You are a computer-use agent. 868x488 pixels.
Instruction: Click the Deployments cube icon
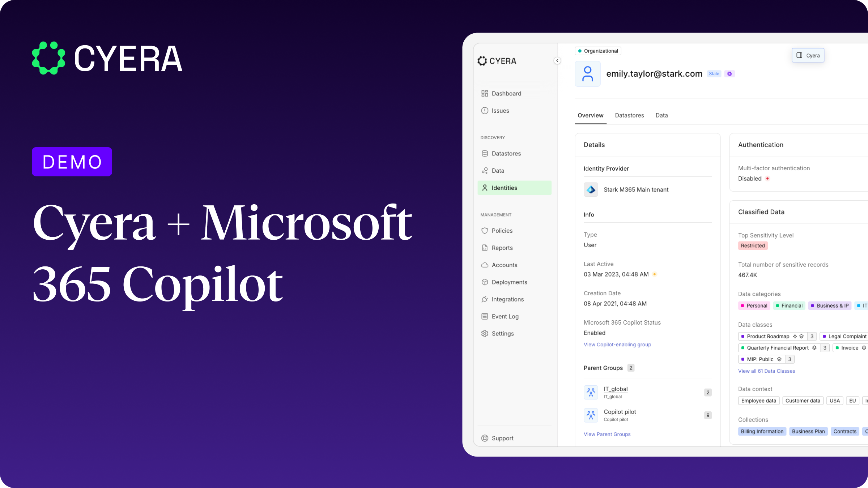pos(485,282)
